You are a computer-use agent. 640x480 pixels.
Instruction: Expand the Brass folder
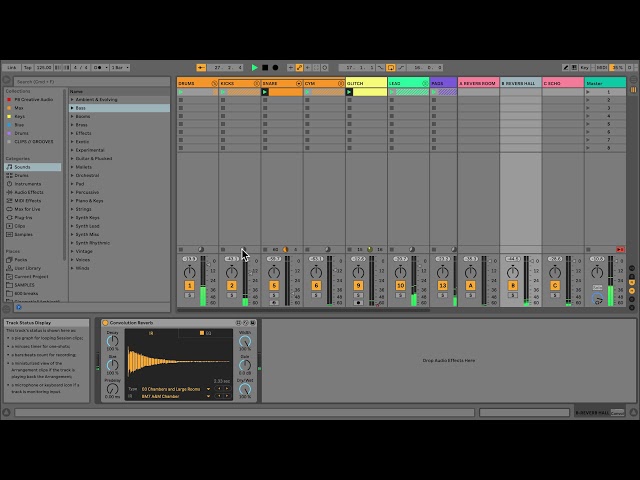click(72, 125)
